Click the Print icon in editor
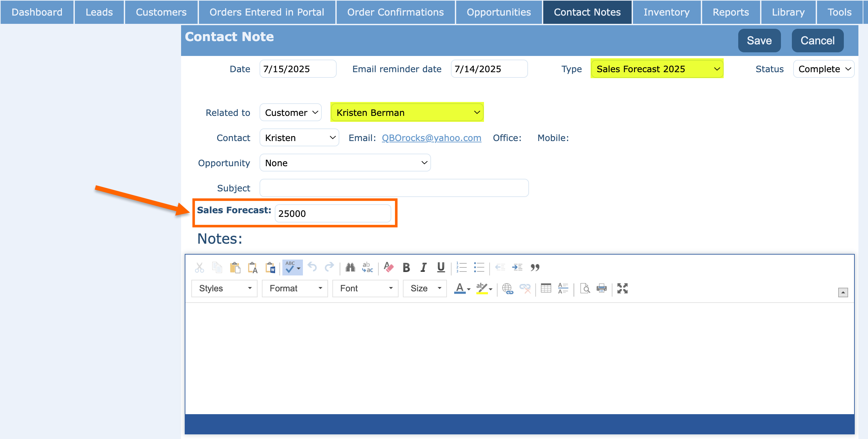This screenshot has width=868, height=439. [x=601, y=288]
